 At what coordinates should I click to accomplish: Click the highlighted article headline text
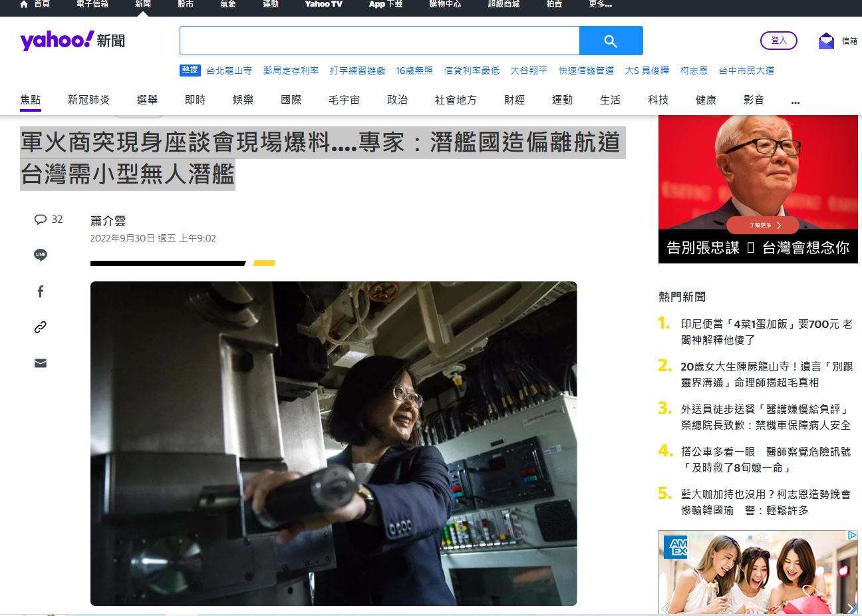(322, 158)
